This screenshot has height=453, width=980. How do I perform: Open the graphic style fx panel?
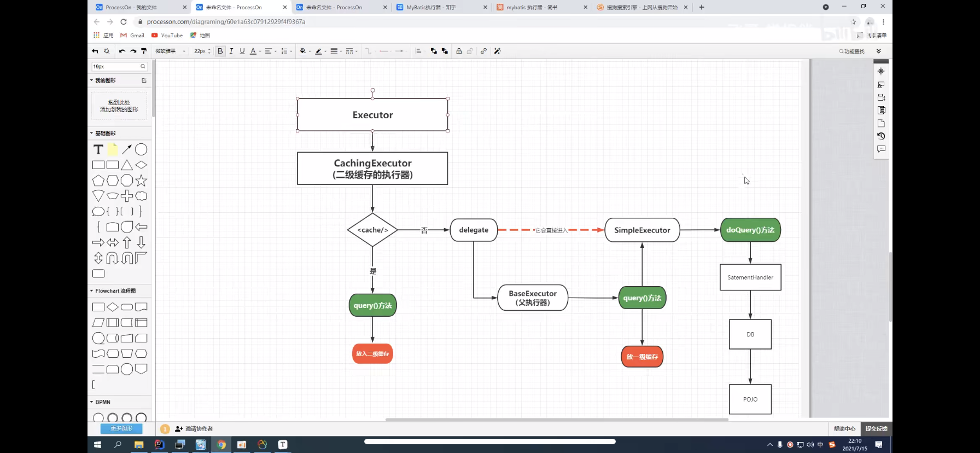881,85
